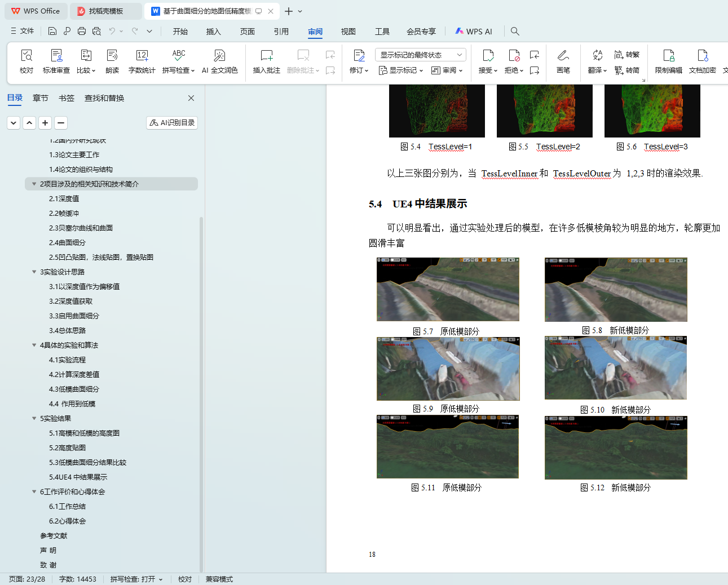Jump to 5.4UE4 中结果展示 heading
This screenshot has height=585, width=728.
click(78, 477)
